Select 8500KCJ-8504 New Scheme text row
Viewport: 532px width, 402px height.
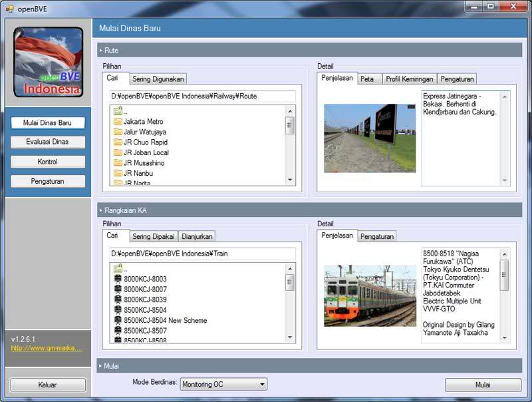[x=165, y=320]
